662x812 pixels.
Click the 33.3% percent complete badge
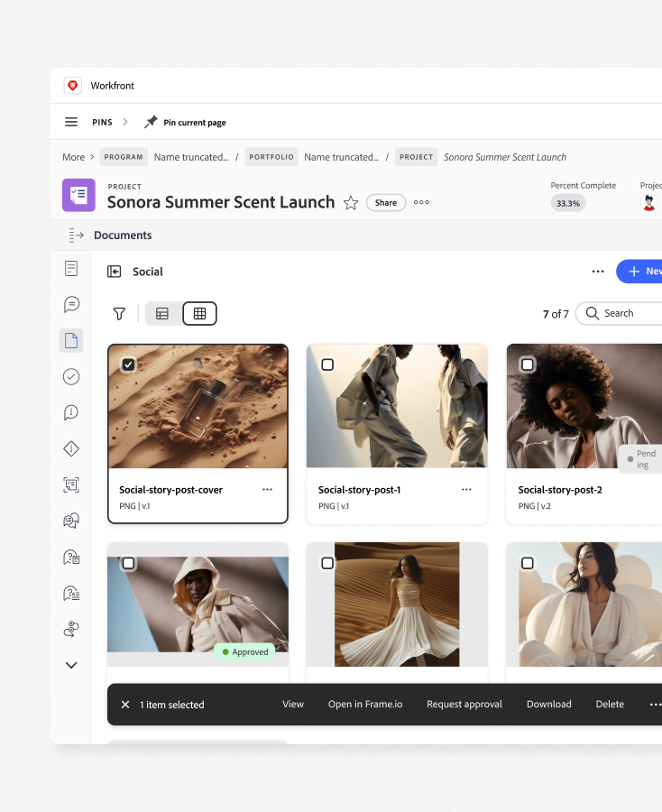(x=568, y=203)
